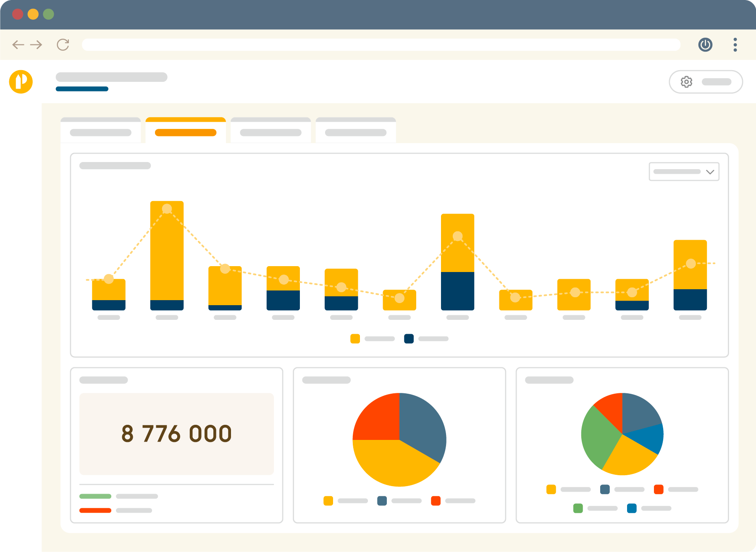Click the 8 776 000 total figure
Screen dimensions: 756x552
(176, 434)
